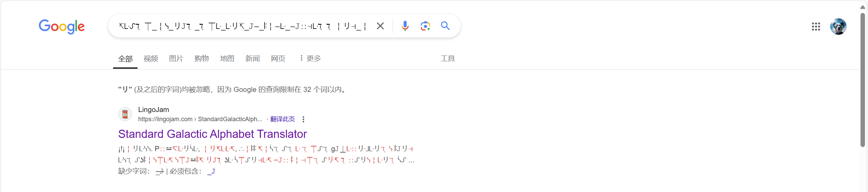Click the blue magnifier search button
This screenshot has width=868, height=192.
445,26
